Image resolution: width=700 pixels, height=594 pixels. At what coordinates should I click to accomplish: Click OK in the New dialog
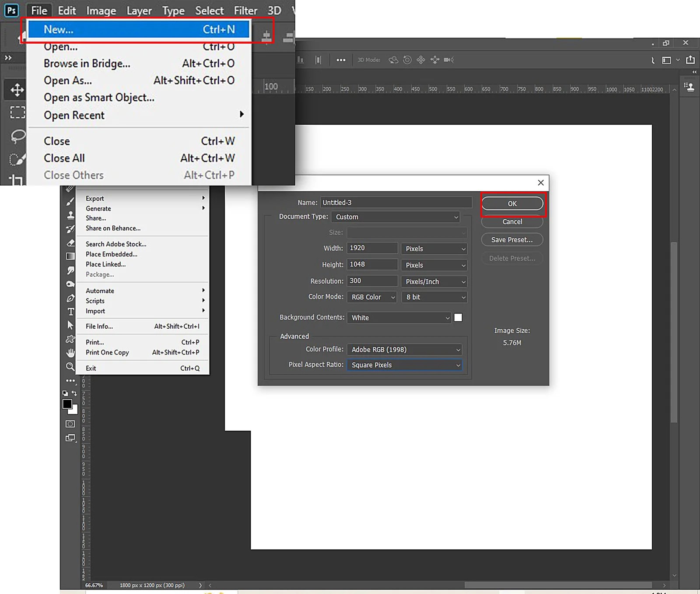(x=512, y=204)
